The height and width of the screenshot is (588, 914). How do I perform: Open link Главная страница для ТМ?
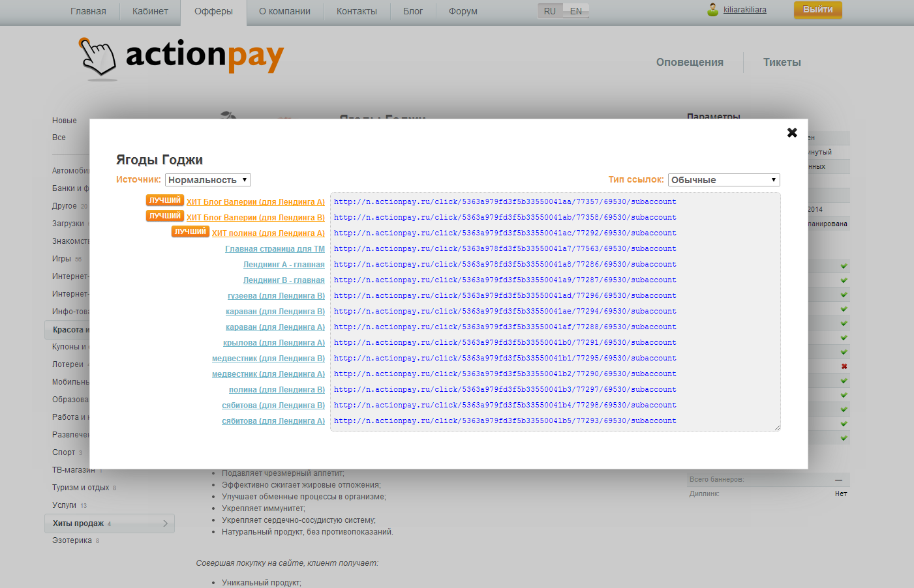pos(275,249)
